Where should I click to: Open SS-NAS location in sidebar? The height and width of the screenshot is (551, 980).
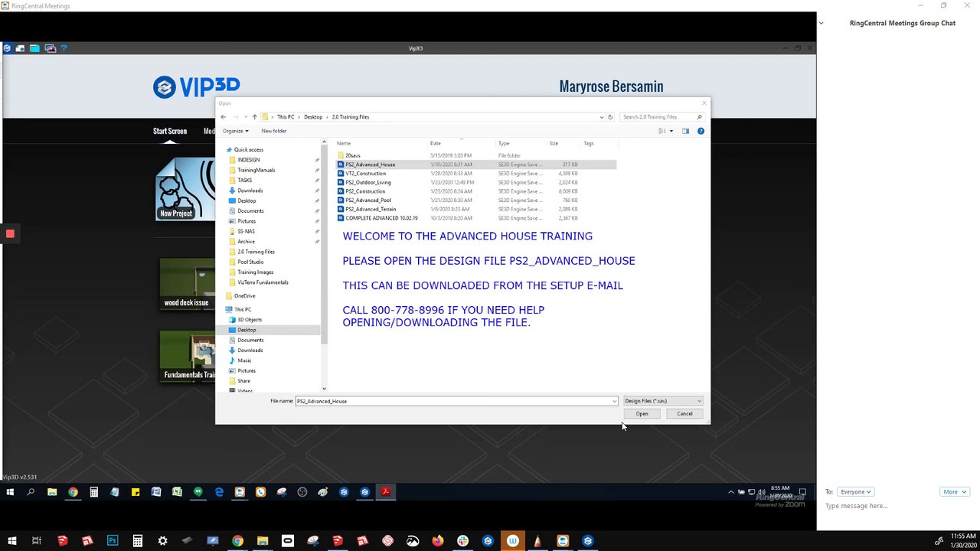pos(246,231)
